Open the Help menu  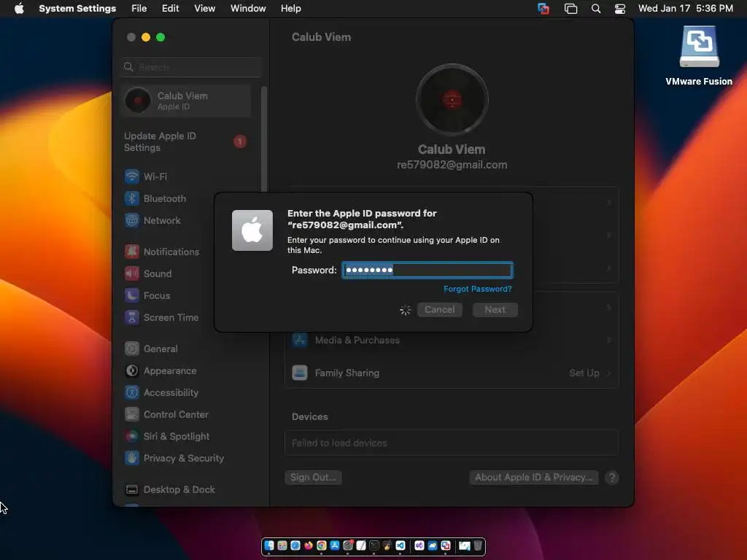pyautogui.click(x=290, y=9)
